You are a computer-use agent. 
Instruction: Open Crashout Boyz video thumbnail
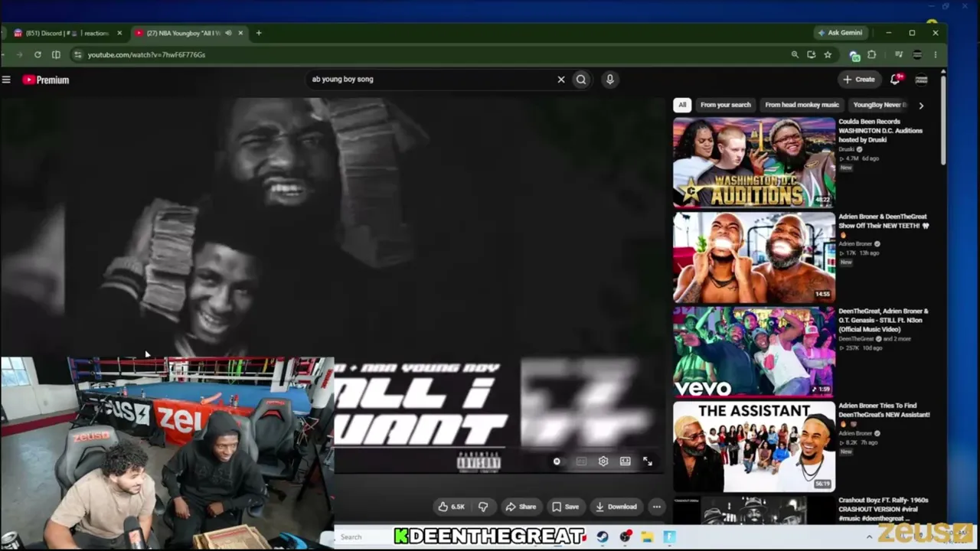tap(754, 510)
